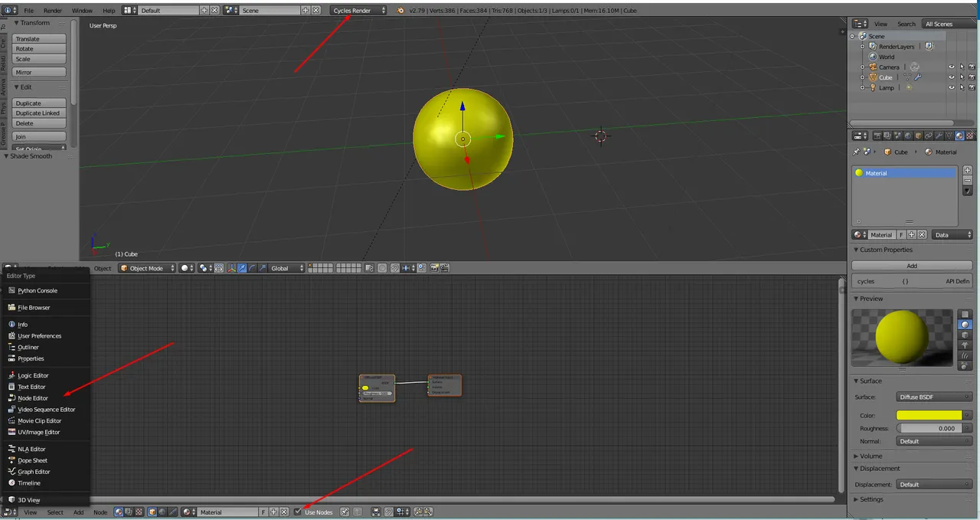
Task: Toggle Cube selectability arrow in outliner
Action: click(x=962, y=77)
